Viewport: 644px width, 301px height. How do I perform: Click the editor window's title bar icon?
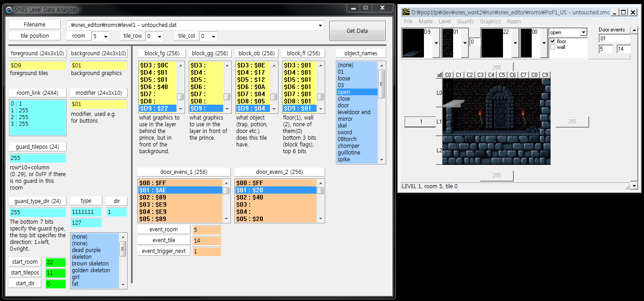[x=406, y=12]
